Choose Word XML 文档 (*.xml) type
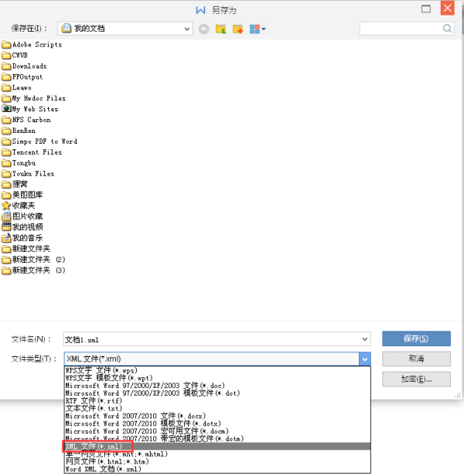 click(217, 469)
